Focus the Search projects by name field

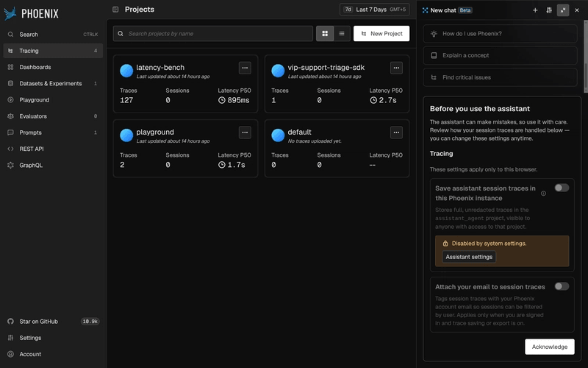pos(212,33)
